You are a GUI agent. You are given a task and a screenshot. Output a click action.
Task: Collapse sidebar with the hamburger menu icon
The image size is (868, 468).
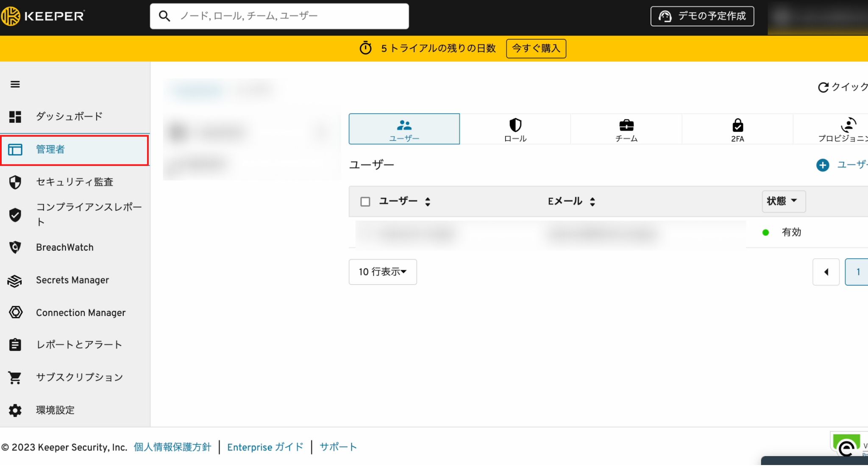tap(15, 84)
